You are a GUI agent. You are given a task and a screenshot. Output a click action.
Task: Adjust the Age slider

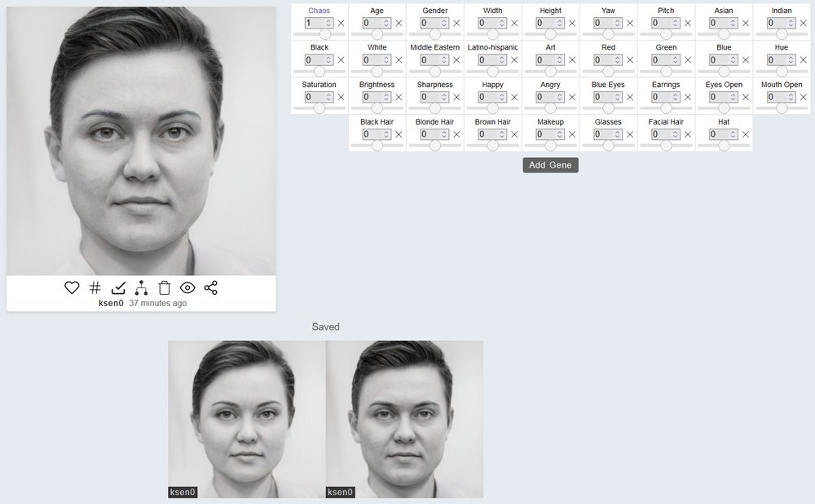(377, 34)
